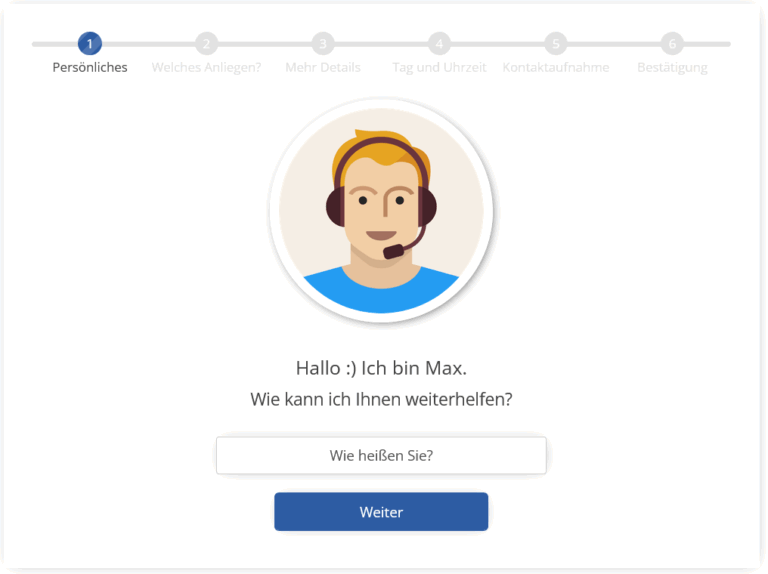Open the Persönliches step label
The image size is (768, 574).
point(90,68)
